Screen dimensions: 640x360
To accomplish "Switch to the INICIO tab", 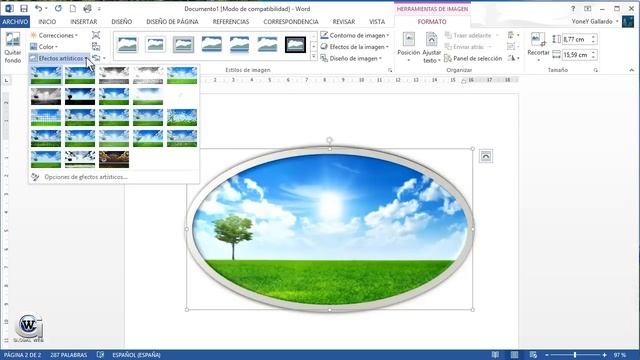I will [47, 22].
